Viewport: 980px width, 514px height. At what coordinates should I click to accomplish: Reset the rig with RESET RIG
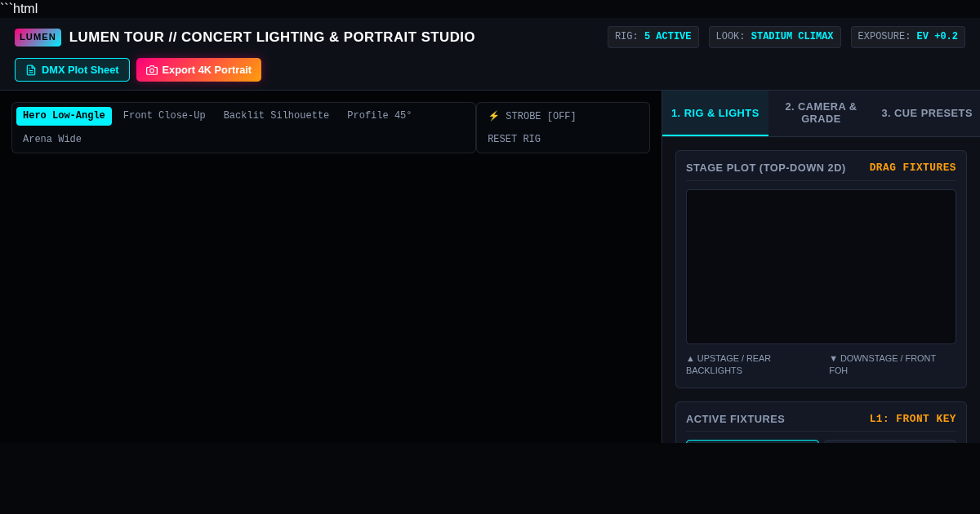coord(514,140)
